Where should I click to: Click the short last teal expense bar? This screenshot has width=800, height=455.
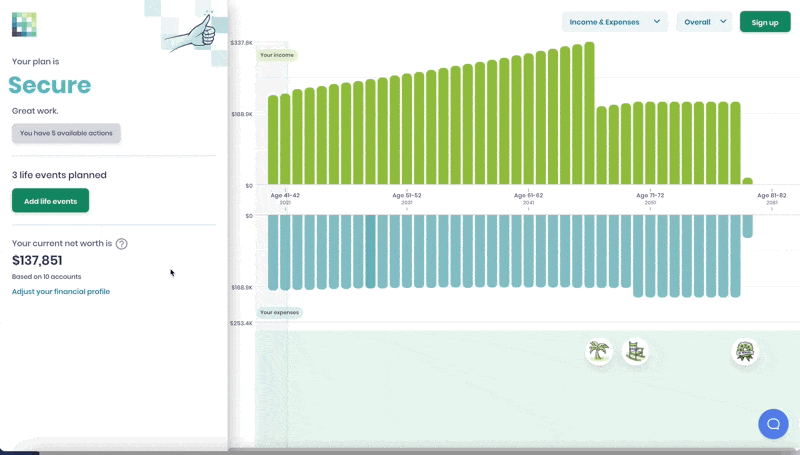click(x=747, y=226)
